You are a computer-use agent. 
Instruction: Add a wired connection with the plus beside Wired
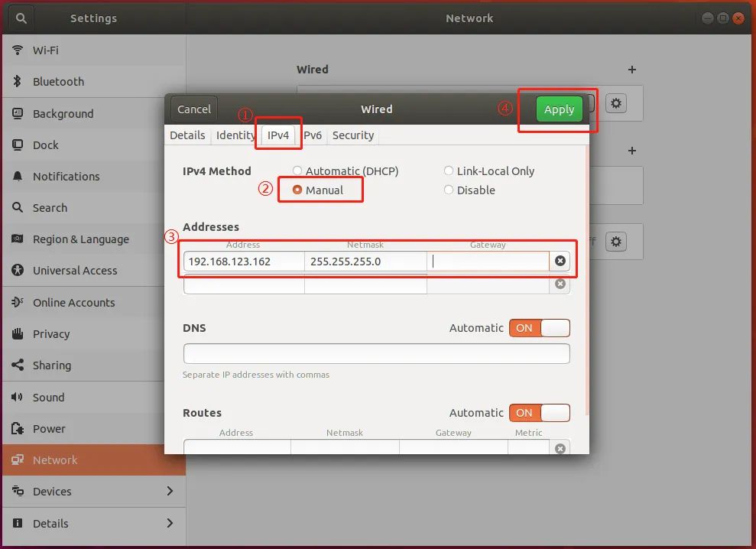coord(631,70)
